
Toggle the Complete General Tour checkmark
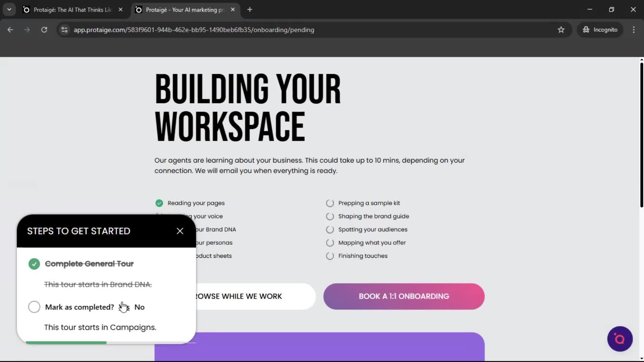pos(34,264)
